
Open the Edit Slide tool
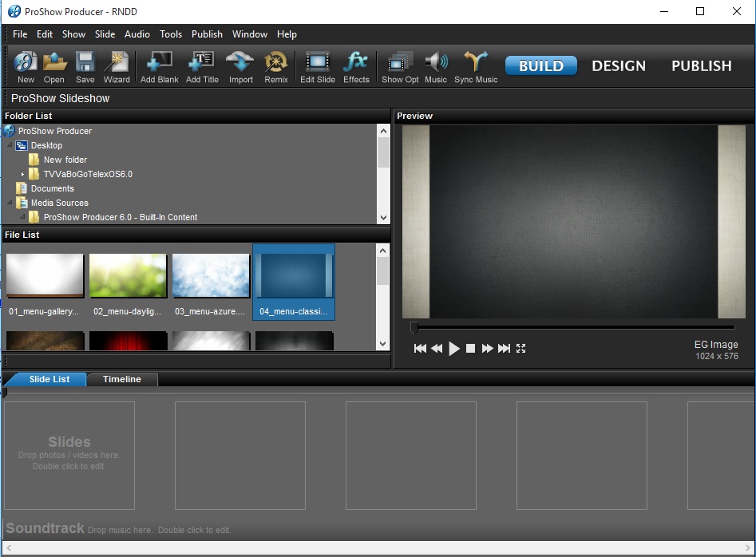(x=317, y=68)
